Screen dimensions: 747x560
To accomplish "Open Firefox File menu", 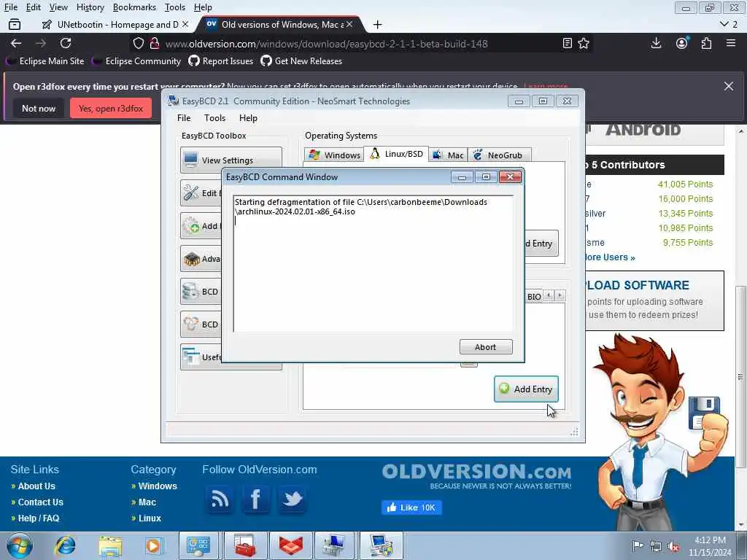I will click(10, 7).
